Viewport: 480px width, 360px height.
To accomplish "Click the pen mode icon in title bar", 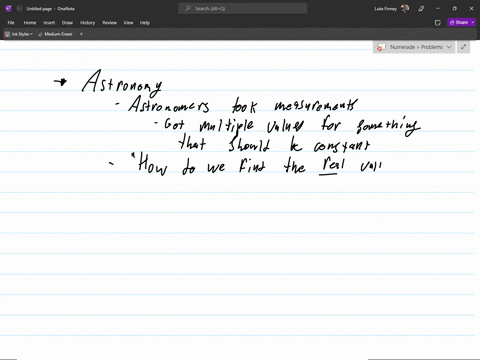I will coord(421,9).
